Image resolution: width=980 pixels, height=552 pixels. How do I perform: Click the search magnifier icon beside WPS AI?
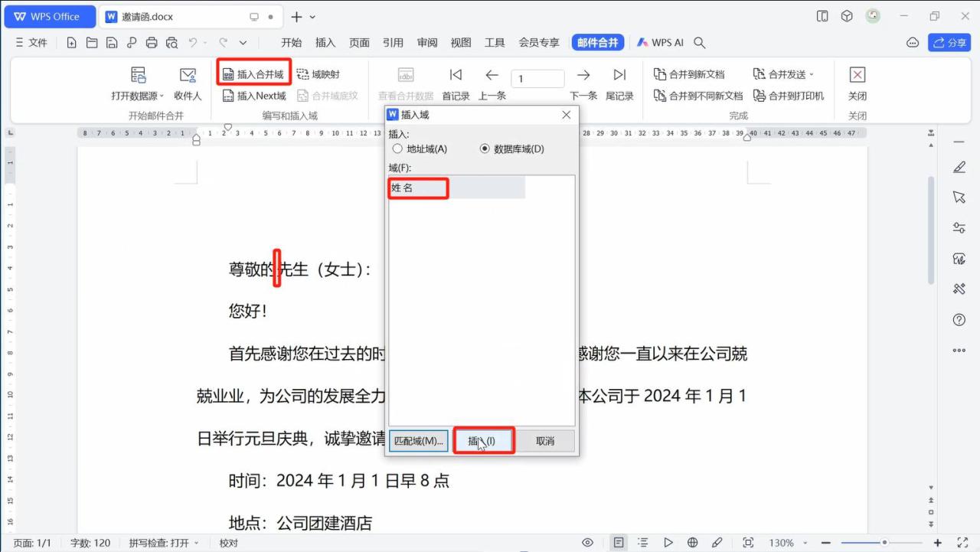click(699, 43)
